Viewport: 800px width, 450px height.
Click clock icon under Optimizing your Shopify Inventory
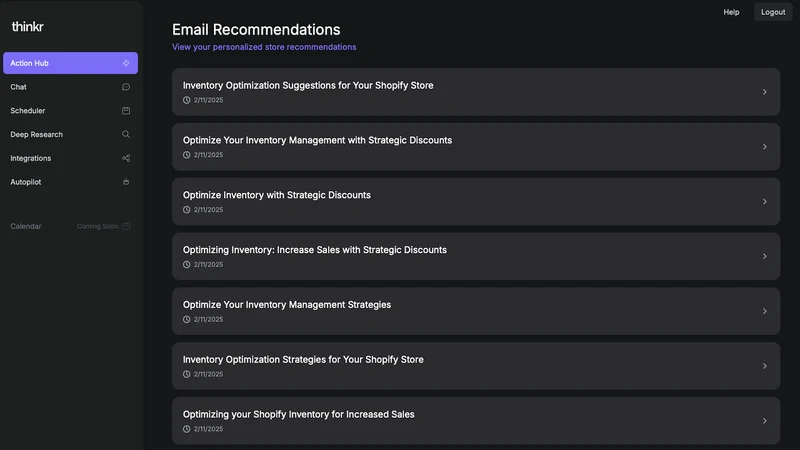(187, 429)
